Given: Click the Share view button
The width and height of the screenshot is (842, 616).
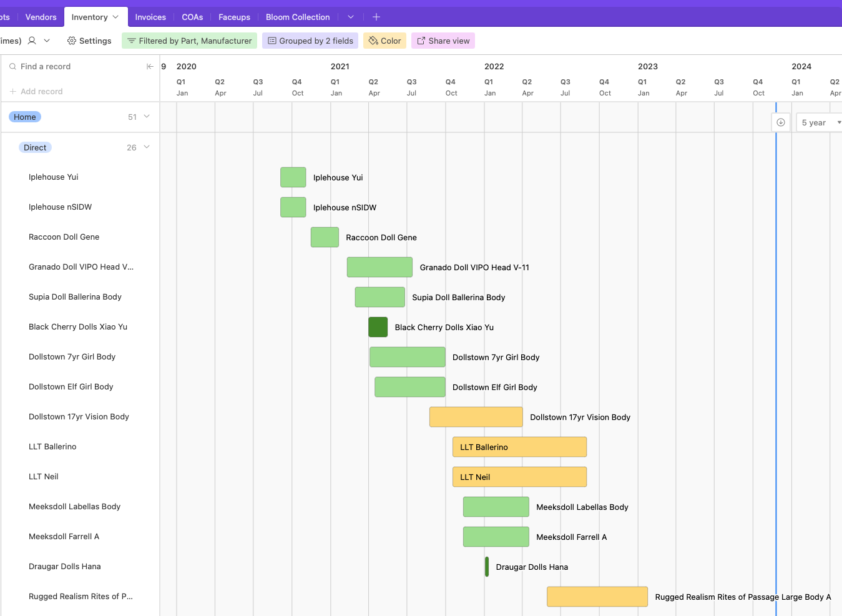Looking at the screenshot, I should click(x=443, y=41).
